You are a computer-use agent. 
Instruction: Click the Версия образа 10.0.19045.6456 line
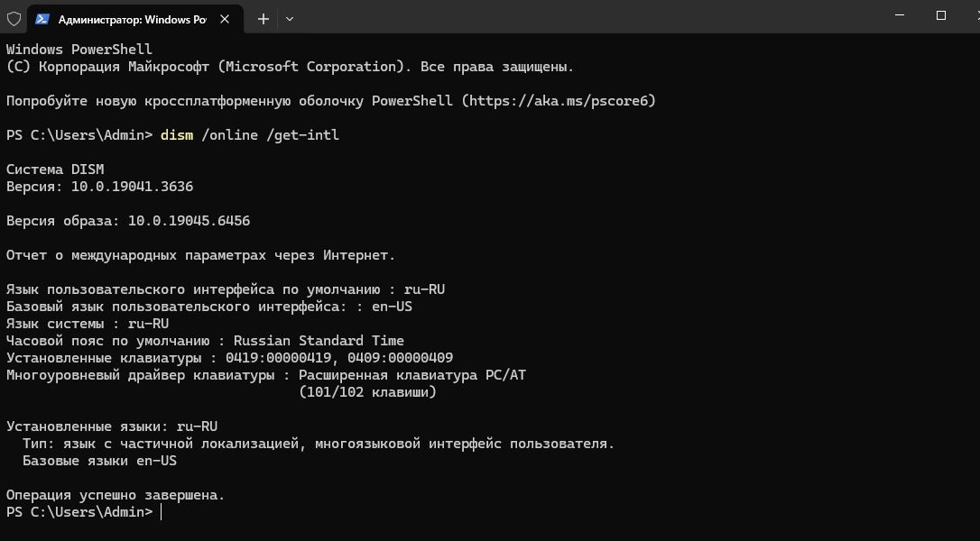tap(128, 221)
